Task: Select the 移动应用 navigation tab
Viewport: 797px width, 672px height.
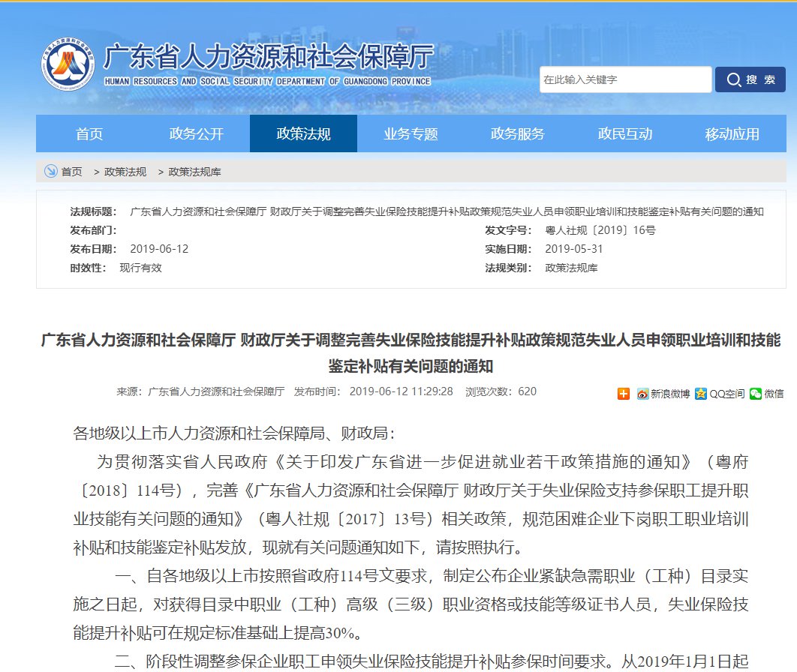Action: click(x=732, y=134)
